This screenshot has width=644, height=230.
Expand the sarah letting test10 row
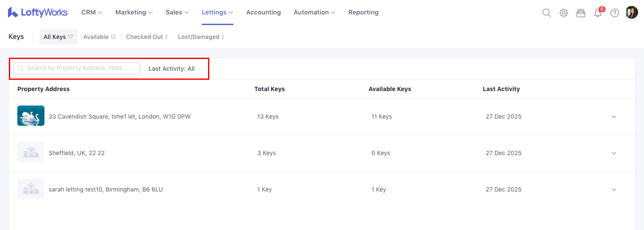(614, 190)
